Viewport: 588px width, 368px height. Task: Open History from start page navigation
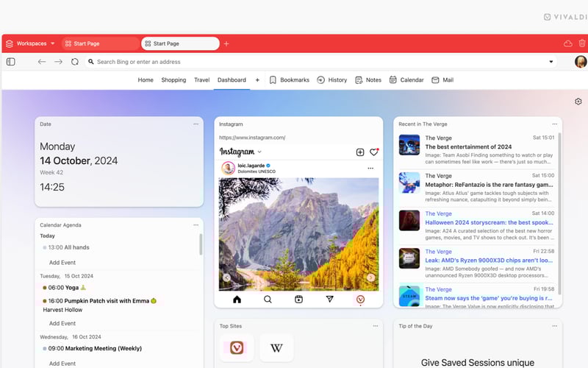pos(332,80)
